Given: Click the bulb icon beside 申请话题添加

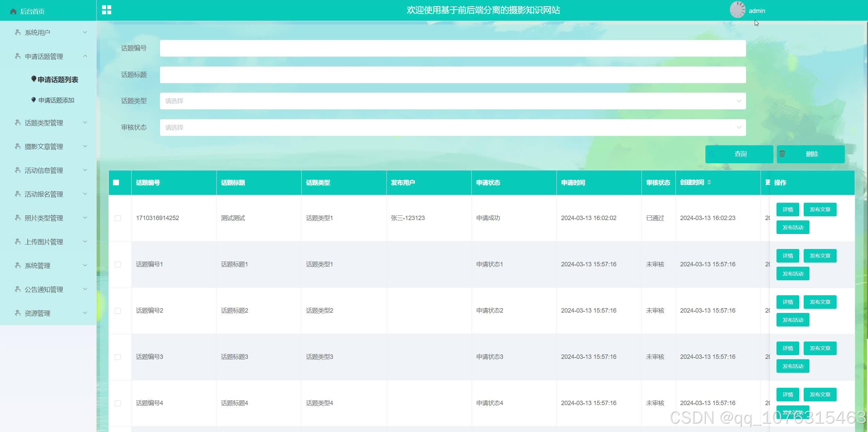Looking at the screenshot, I should click(x=33, y=100).
